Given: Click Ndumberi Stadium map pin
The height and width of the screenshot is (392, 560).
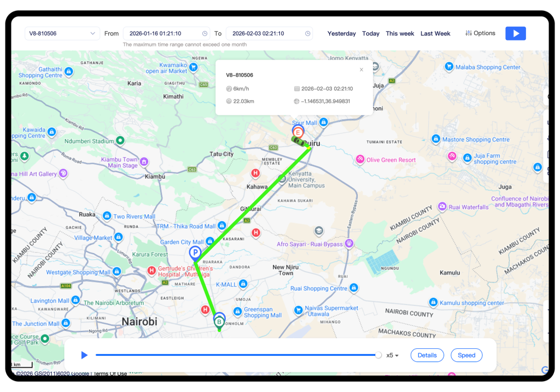Looking at the screenshot, I should [120, 141].
